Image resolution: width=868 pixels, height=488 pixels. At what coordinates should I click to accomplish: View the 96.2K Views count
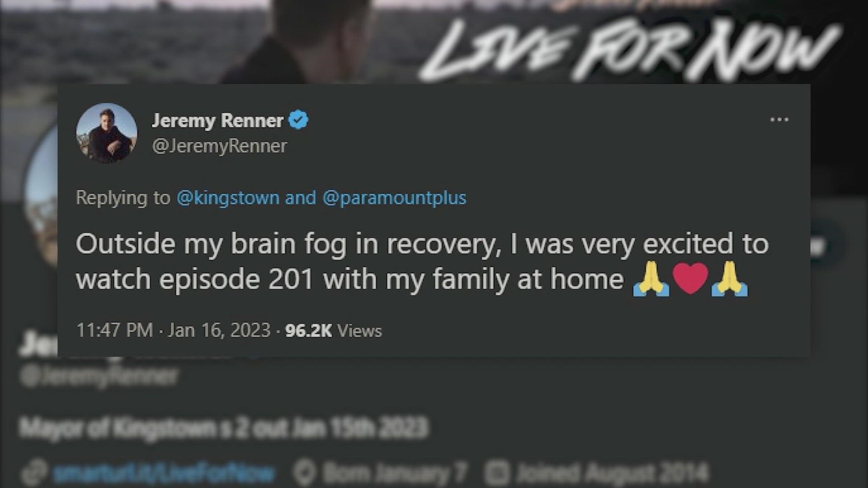click(x=334, y=331)
